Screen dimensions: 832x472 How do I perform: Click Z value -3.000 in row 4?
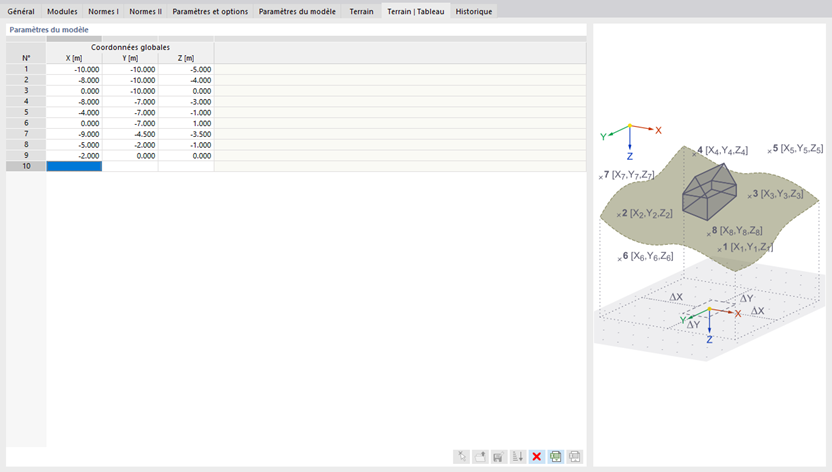coord(186,102)
